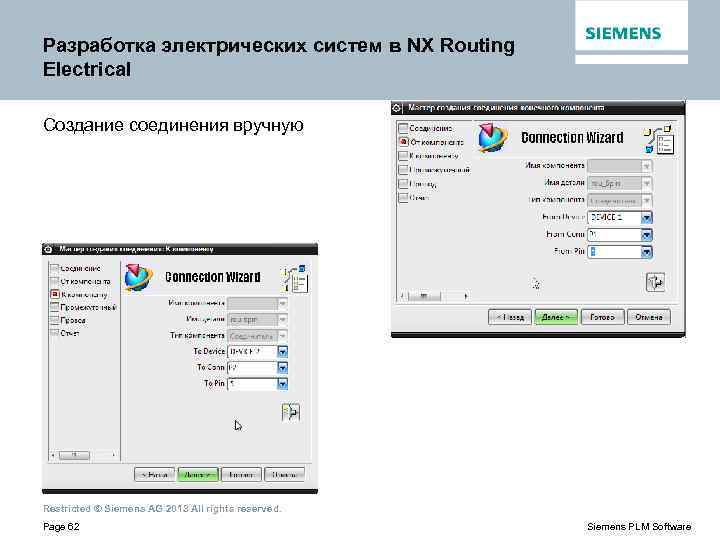Click into the From Device input field
Image resolution: width=720 pixels, height=540 pixels.
tap(614, 217)
